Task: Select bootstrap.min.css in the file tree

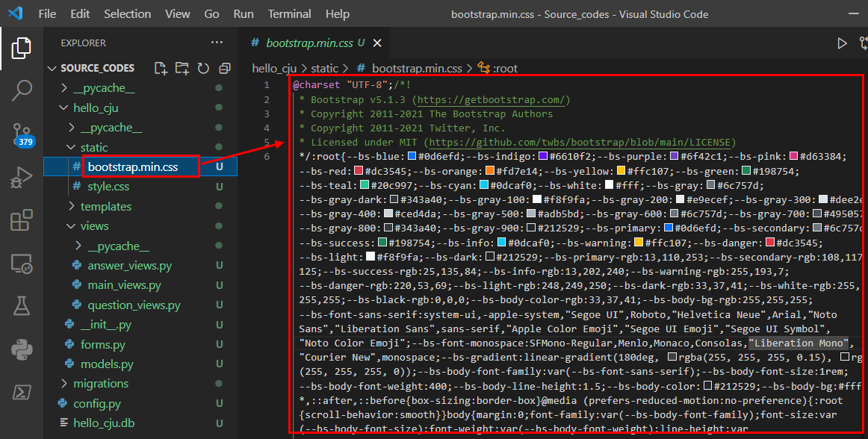Action: tap(140, 166)
